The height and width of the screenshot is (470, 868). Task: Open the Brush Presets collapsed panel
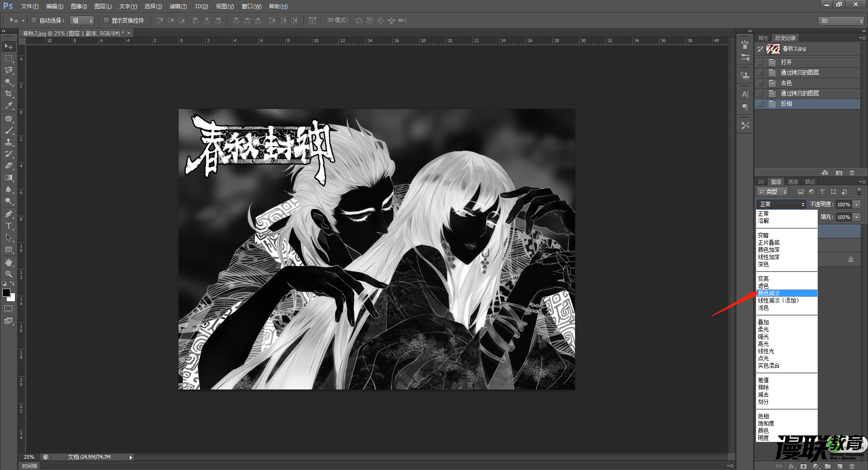[745, 57]
